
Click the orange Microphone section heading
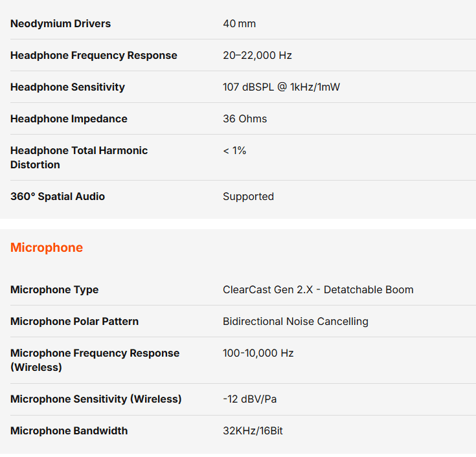[x=47, y=248]
